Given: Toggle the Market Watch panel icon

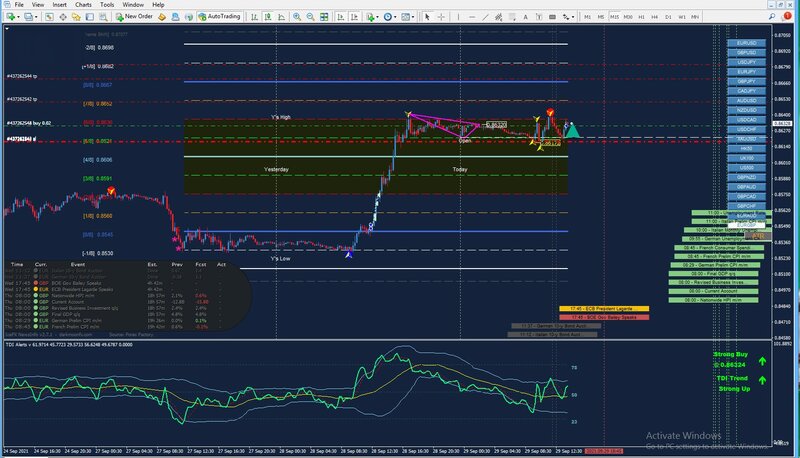Looking at the screenshot, I should pos(49,17).
